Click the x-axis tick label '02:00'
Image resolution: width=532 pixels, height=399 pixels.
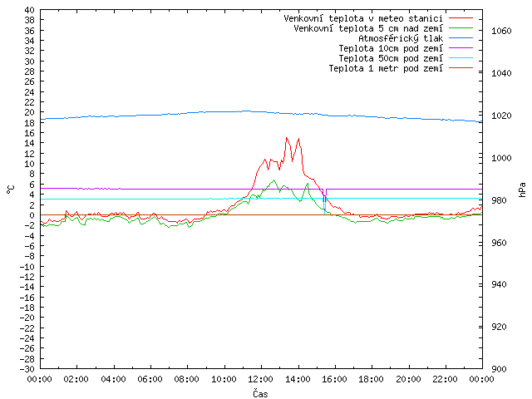(76, 379)
